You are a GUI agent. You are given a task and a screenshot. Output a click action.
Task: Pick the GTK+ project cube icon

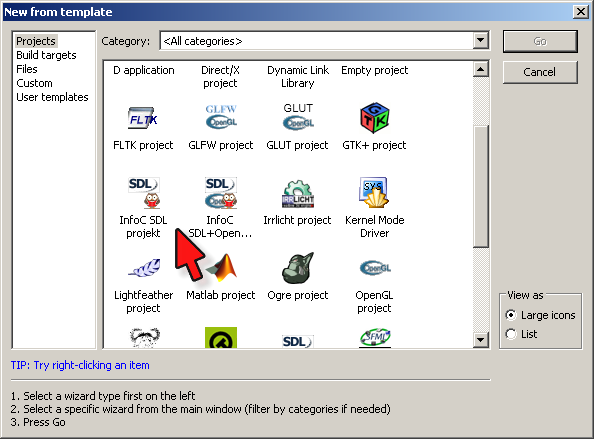tap(375, 118)
